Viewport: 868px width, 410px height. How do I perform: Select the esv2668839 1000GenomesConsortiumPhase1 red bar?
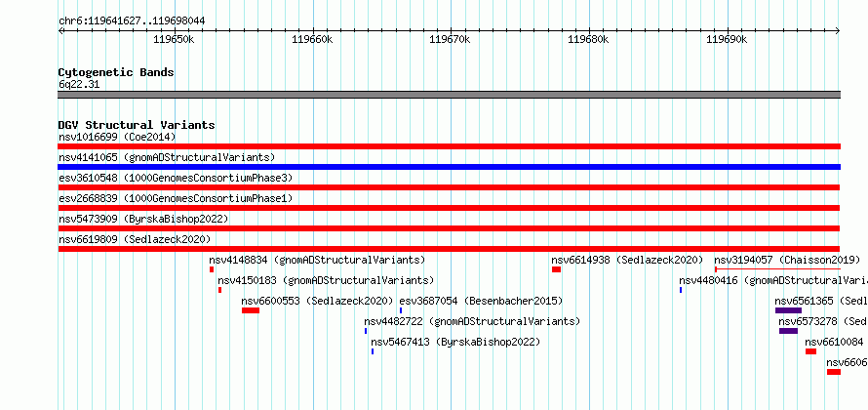[449, 208]
